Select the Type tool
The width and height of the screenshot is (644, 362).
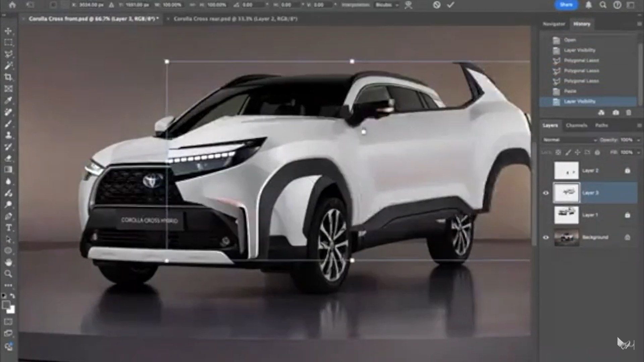[8, 228]
